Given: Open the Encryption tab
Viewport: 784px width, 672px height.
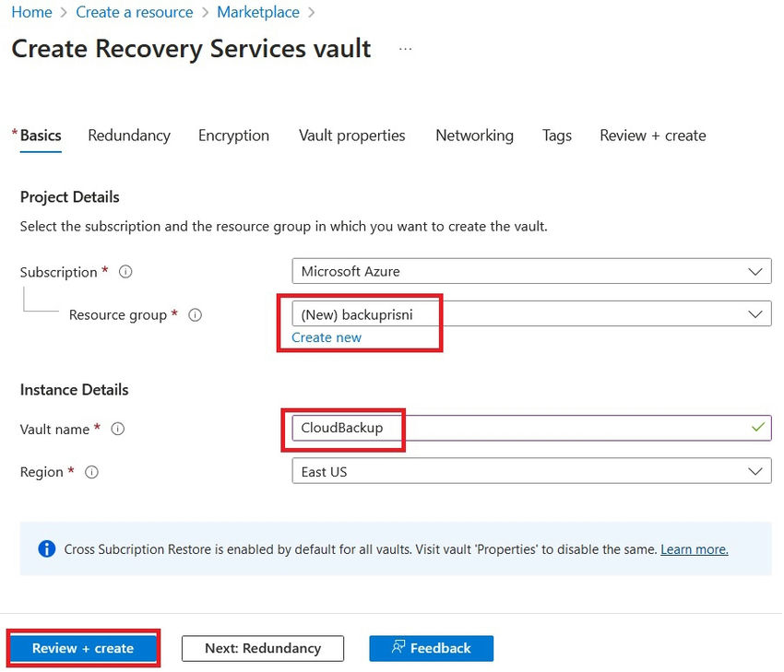Looking at the screenshot, I should (233, 136).
